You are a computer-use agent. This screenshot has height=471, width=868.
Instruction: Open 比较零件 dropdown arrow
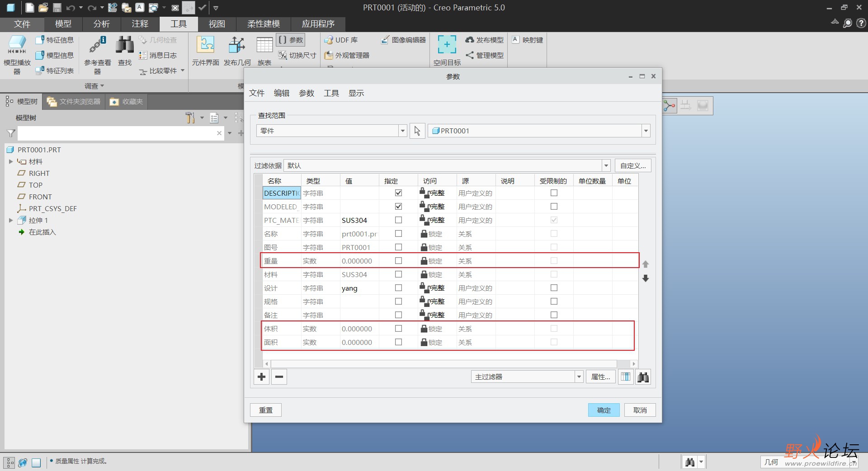pyautogui.click(x=183, y=71)
